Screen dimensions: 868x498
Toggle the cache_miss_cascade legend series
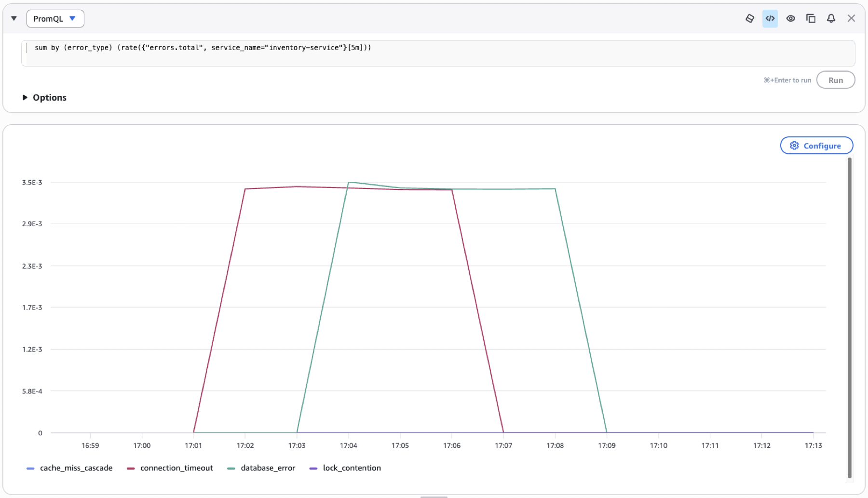click(x=69, y=468)
